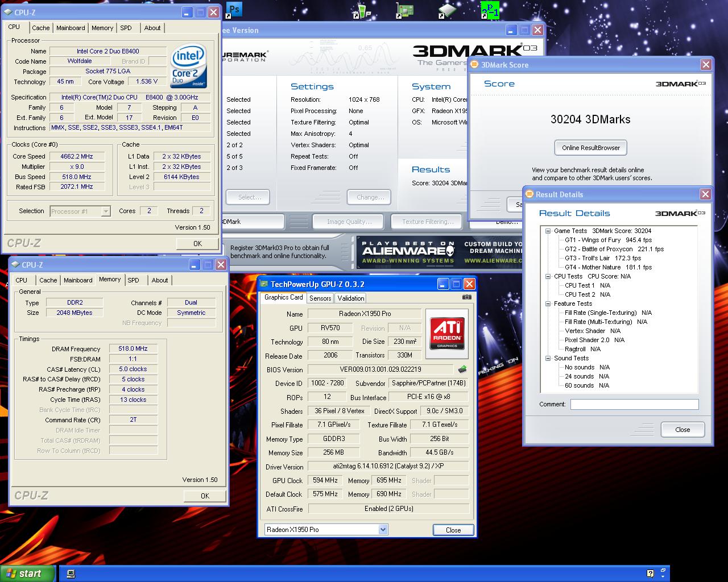728x582 pixels.
Task: Click the 30204 3DMarks score text
Action: click(x=590, y=119)
